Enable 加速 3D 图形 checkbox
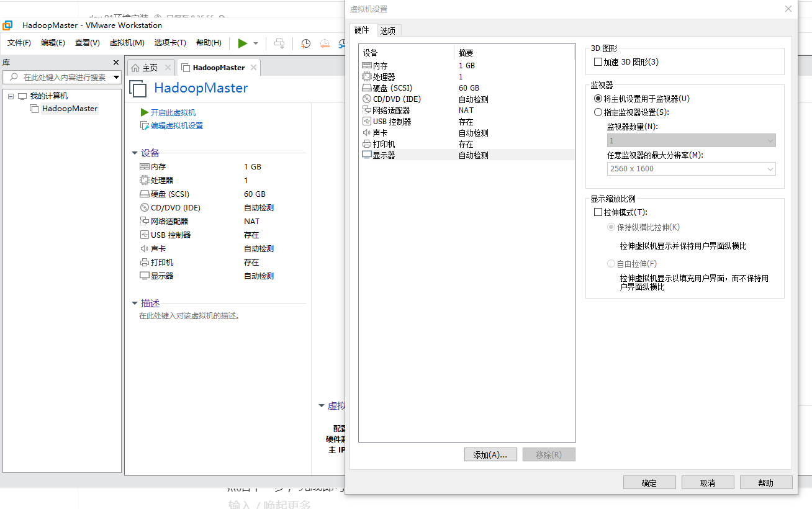Viewport: 812px width, 509px height. 598,62
